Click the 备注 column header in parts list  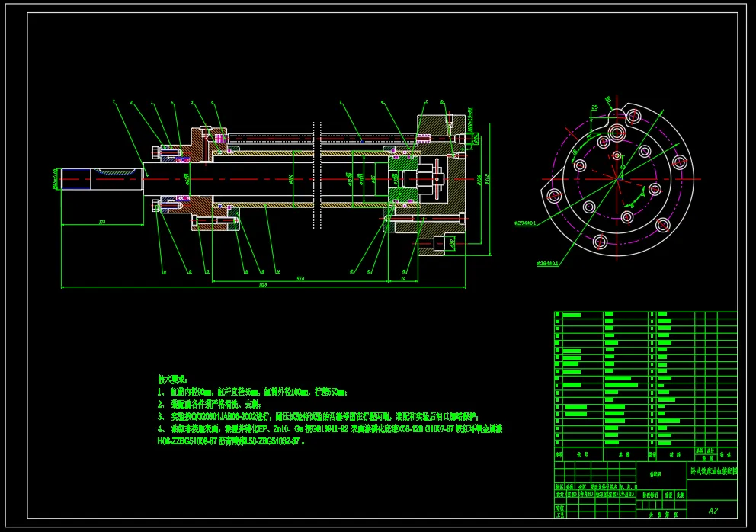[x=726, y=455]
